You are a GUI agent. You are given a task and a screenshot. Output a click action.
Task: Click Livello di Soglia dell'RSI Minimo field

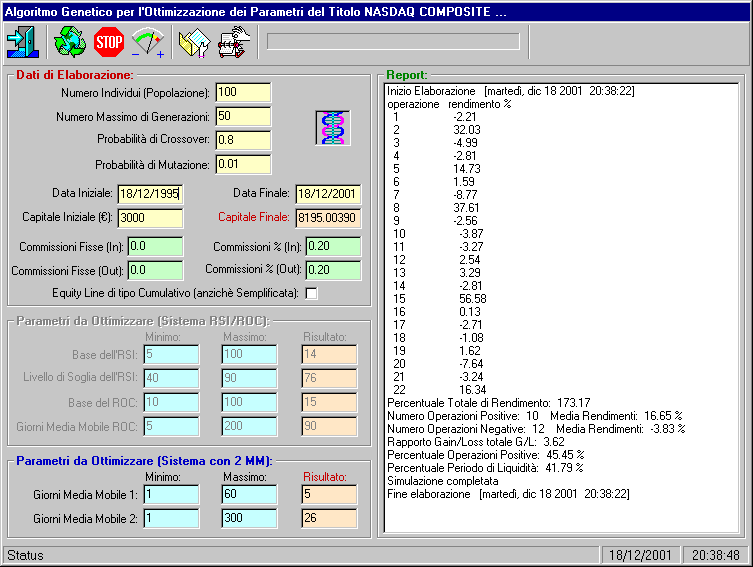171,378
